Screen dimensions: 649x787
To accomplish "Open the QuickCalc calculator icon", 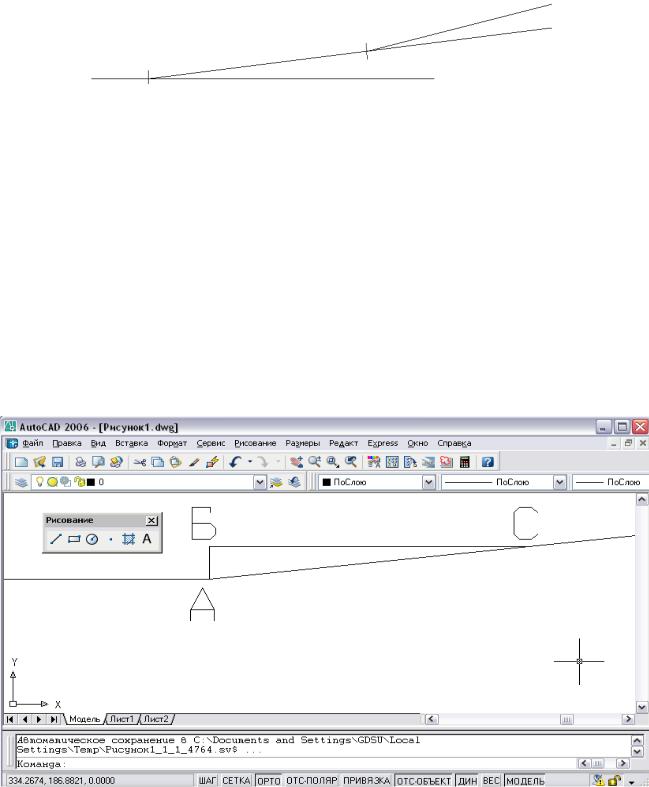I will coord(464,462).
